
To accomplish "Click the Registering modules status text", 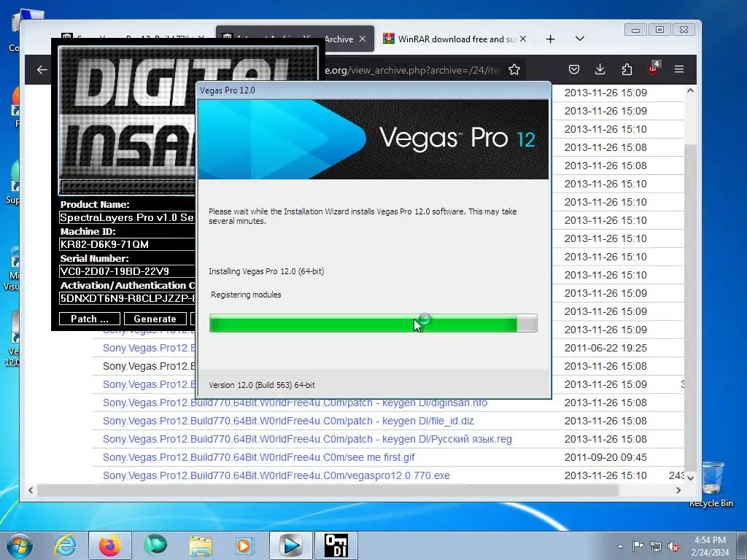I will [x=246, y=295].
